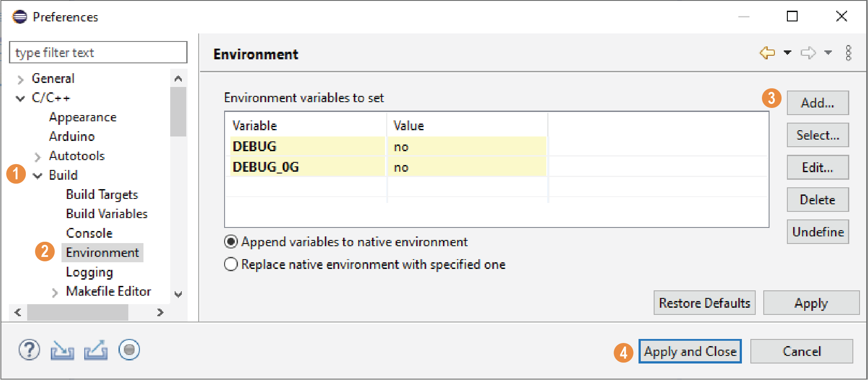868x380 pixels.
Task: Click the Help question mark icon
Action: (x=29, y=350)
